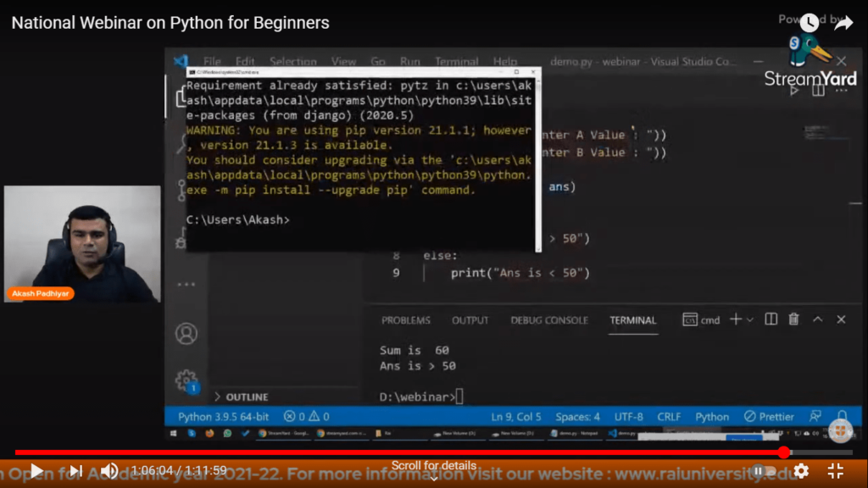Toggle the autoplay switch

coord(764,471)
